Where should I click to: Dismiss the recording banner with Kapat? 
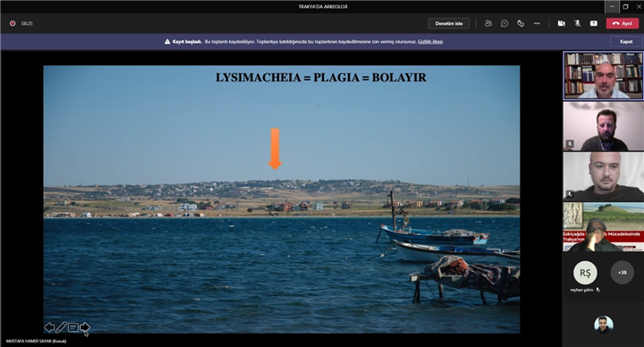point(626,41)
